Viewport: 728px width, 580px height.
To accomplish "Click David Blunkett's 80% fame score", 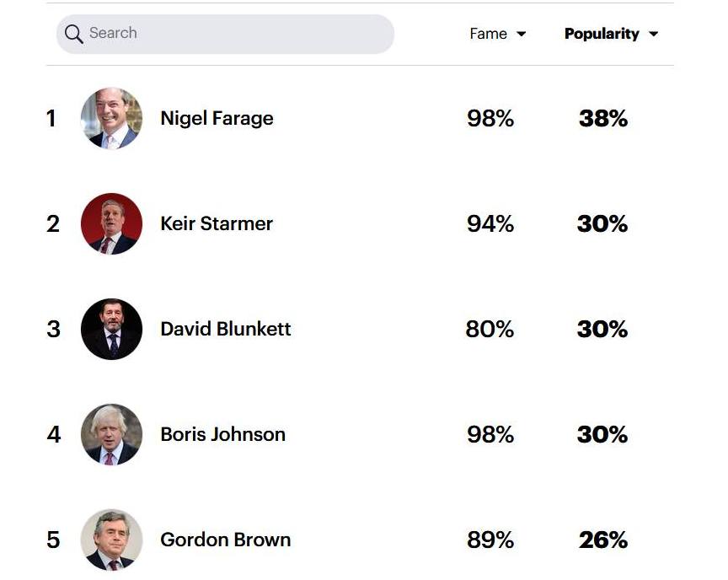I will click(x=490, y=329).
